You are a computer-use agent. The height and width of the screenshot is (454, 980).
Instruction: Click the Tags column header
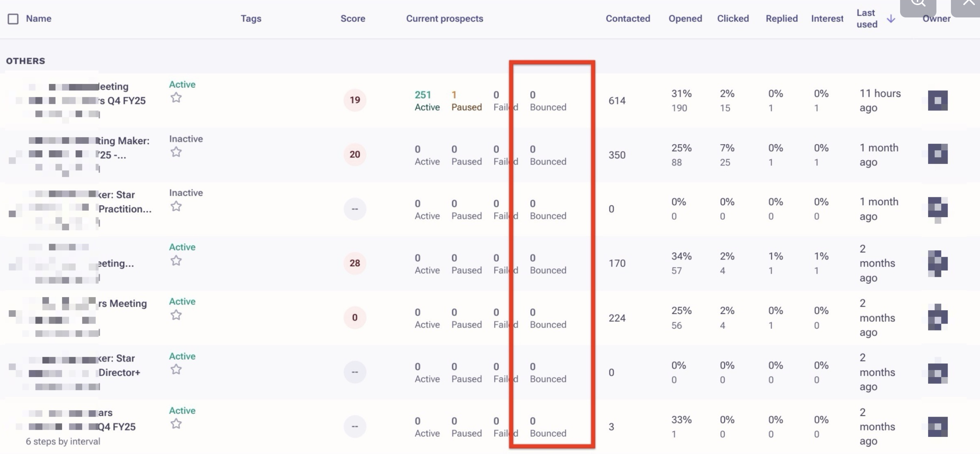(251, 19)
